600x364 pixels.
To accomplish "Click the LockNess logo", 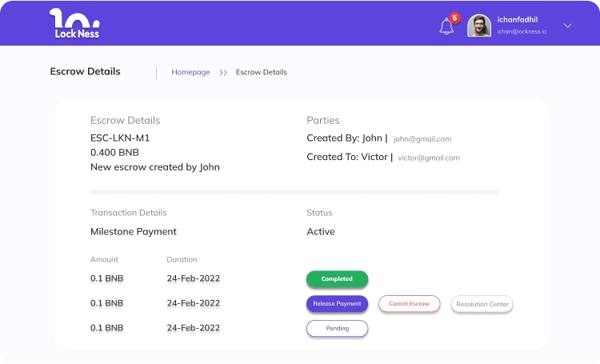I will 74,23.
